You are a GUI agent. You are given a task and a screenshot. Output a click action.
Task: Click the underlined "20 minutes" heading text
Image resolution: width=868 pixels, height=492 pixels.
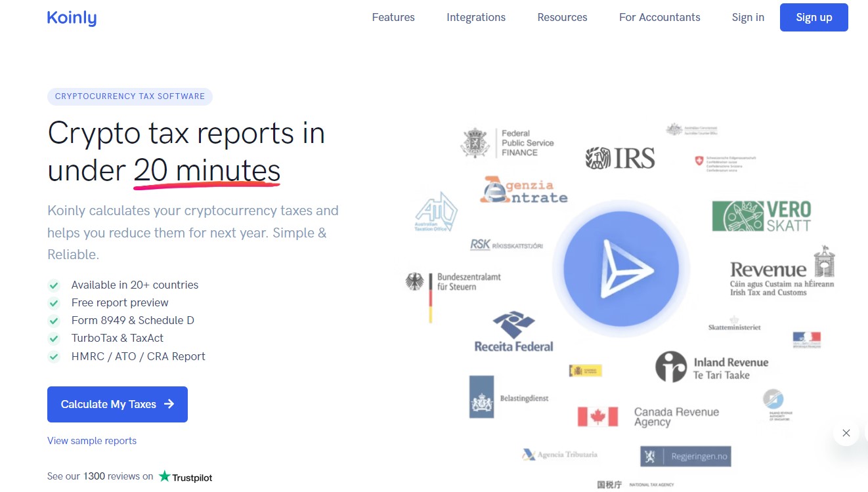pos(207,171)
